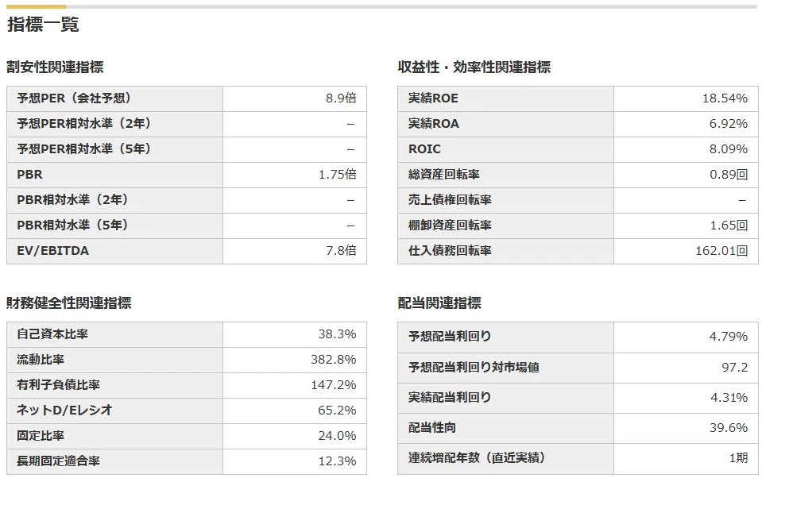The image size is (789, 532).
Task: Select the ROIC value 8.09%
Action: tap(728, 148)
